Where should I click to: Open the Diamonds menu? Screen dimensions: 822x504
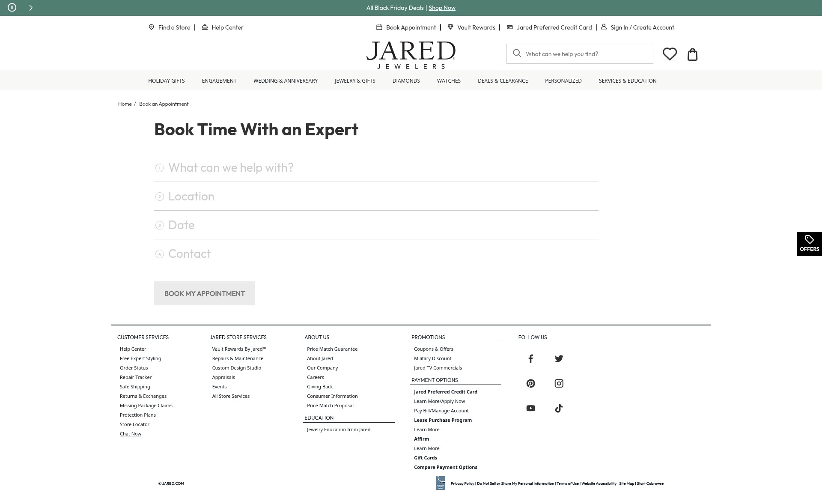(x=406, y=81)
